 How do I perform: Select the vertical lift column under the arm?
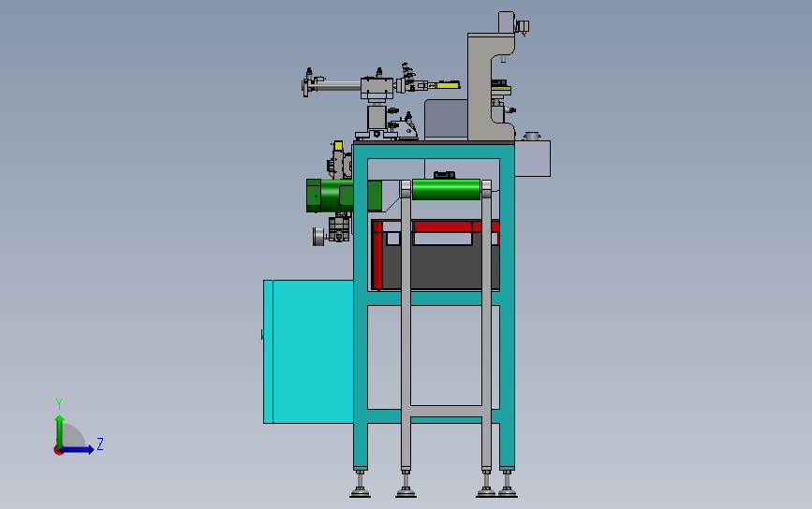pyautogui.click(x=377, y=117)
